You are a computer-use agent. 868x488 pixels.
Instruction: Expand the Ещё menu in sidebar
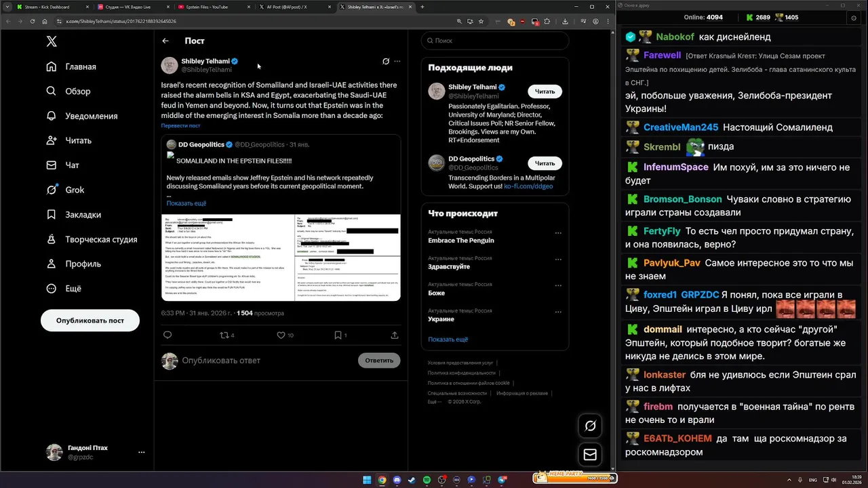pos(64,288)
